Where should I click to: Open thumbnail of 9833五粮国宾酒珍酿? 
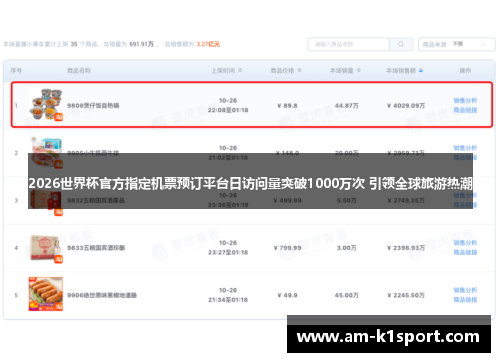click(46, 248)
